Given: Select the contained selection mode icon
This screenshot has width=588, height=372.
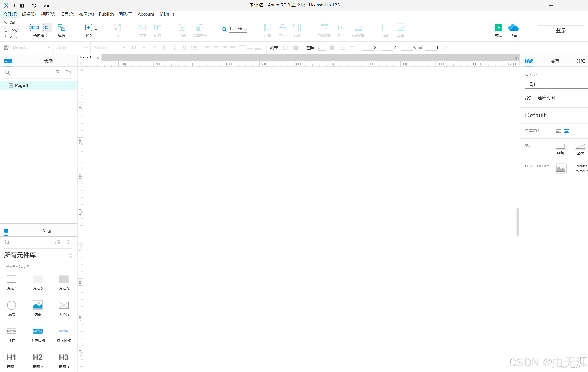Looking at the screenshot, I should [x=47, y=27].
